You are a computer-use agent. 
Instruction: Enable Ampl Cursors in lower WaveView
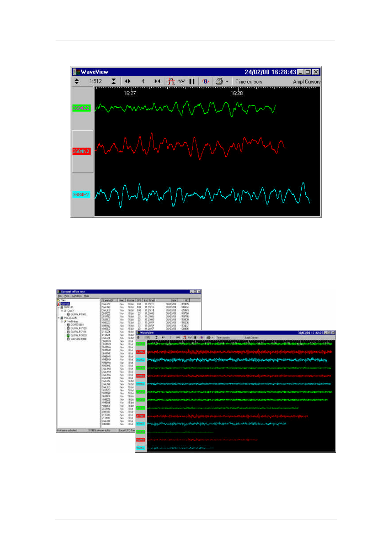251,338
